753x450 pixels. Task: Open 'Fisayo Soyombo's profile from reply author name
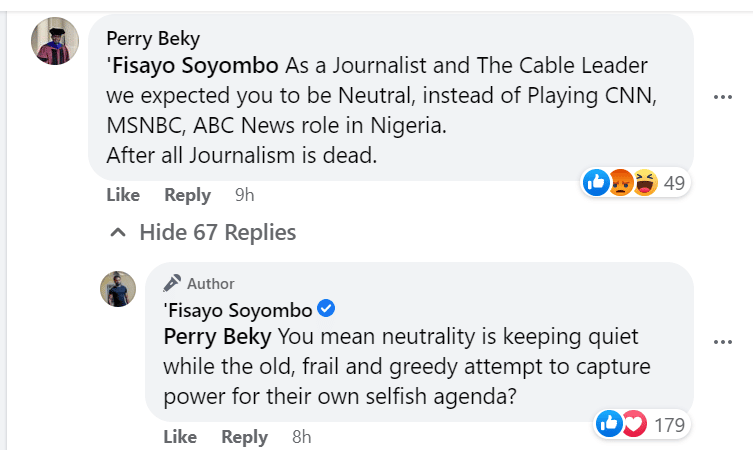pyautogui.click(x=237, y=307)
